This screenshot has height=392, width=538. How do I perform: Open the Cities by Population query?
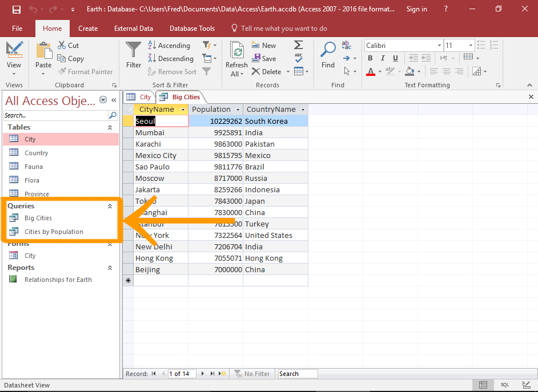[53, 231]
